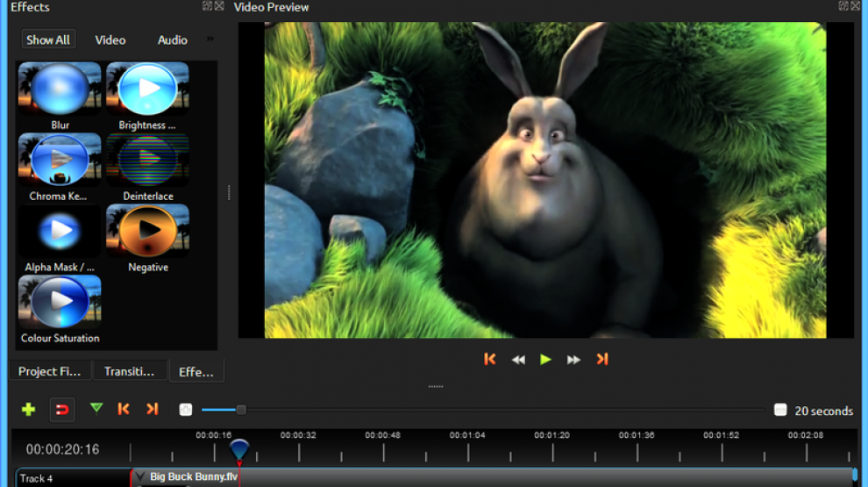868x487 pixels.
Task: Open the Big Buck Bunny clip menu arrow
Action: coord(140,476)
